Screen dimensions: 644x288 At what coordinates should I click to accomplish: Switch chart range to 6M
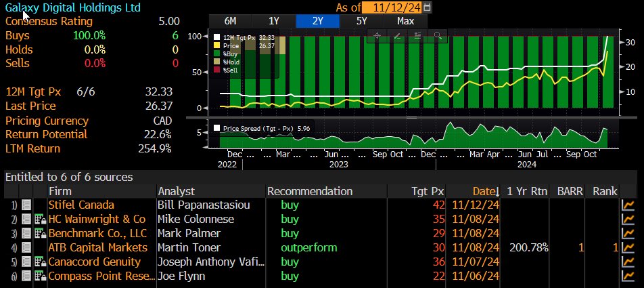click(x=231, y=21)
